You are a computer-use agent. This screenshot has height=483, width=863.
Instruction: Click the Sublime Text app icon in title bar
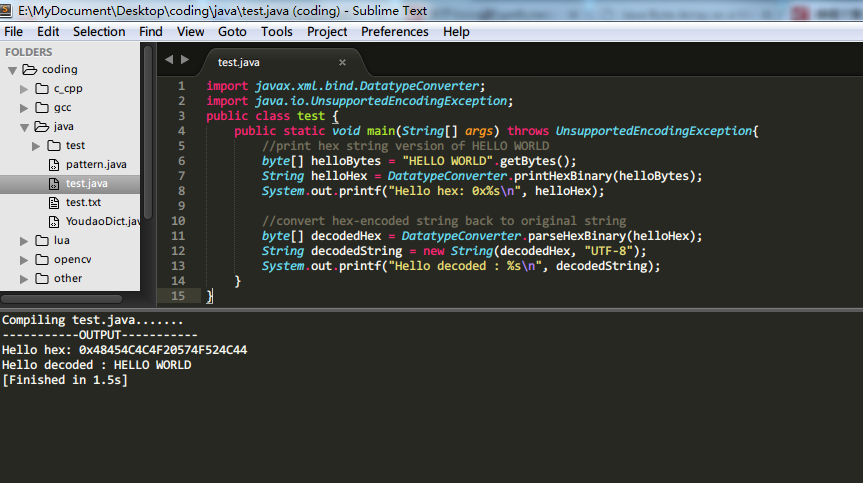9,11
